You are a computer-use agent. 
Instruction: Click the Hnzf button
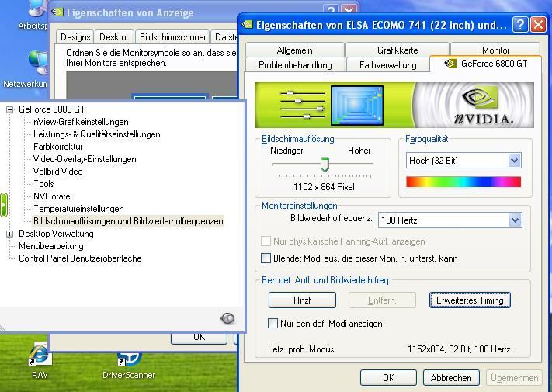click(302, 300)
